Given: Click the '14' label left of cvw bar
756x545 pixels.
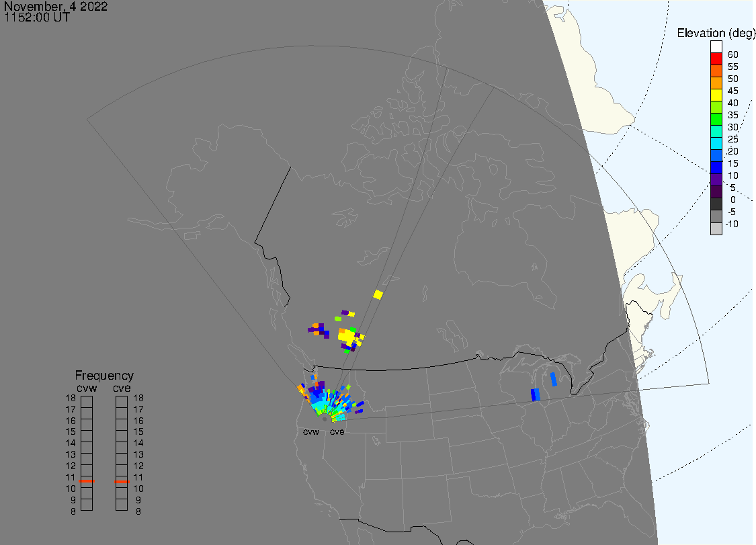Looking at the screenshot, I should tap(71, 444).
